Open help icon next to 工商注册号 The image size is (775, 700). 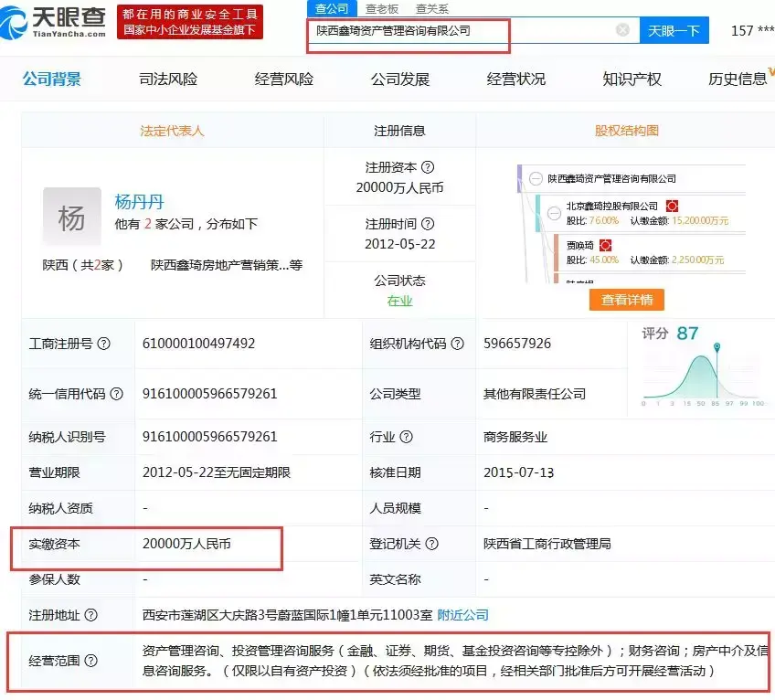104,343
